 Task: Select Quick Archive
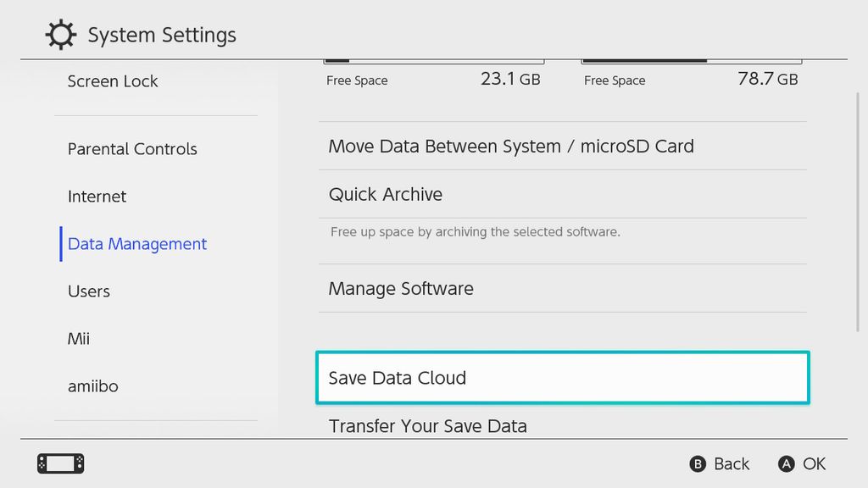pos(385,194)
